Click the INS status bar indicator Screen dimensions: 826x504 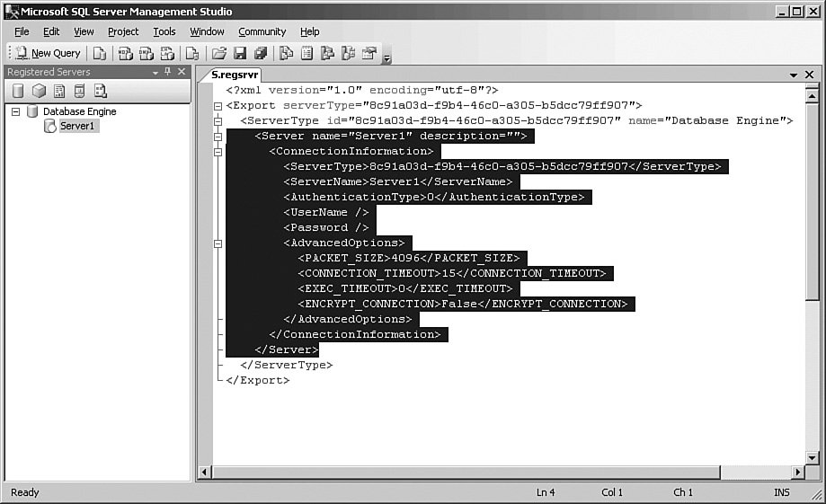point(782,492)
